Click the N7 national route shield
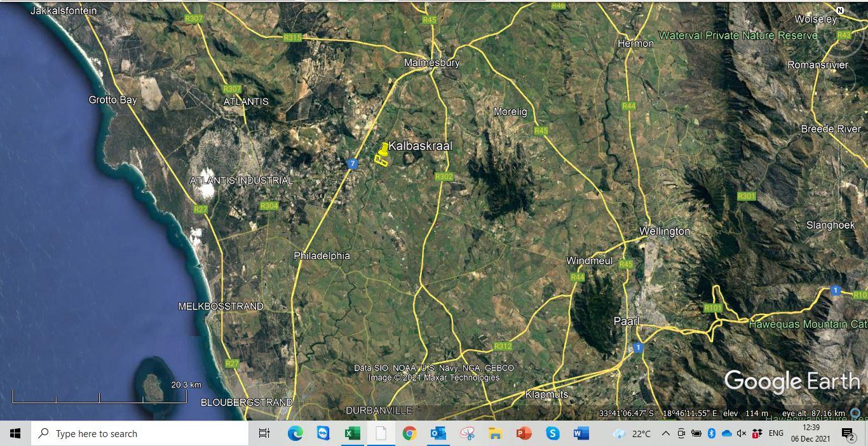868x446 pixels. point(351,163)
